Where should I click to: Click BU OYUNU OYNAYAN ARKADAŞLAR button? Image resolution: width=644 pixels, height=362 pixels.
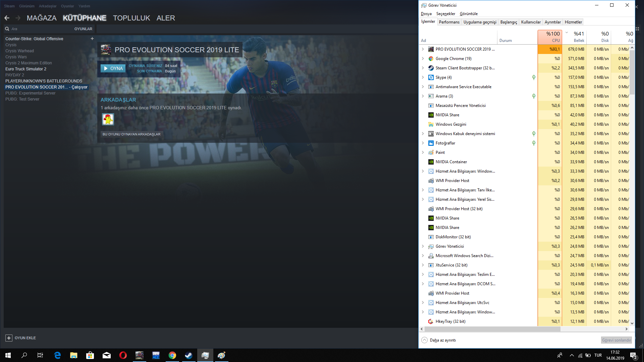131,134
